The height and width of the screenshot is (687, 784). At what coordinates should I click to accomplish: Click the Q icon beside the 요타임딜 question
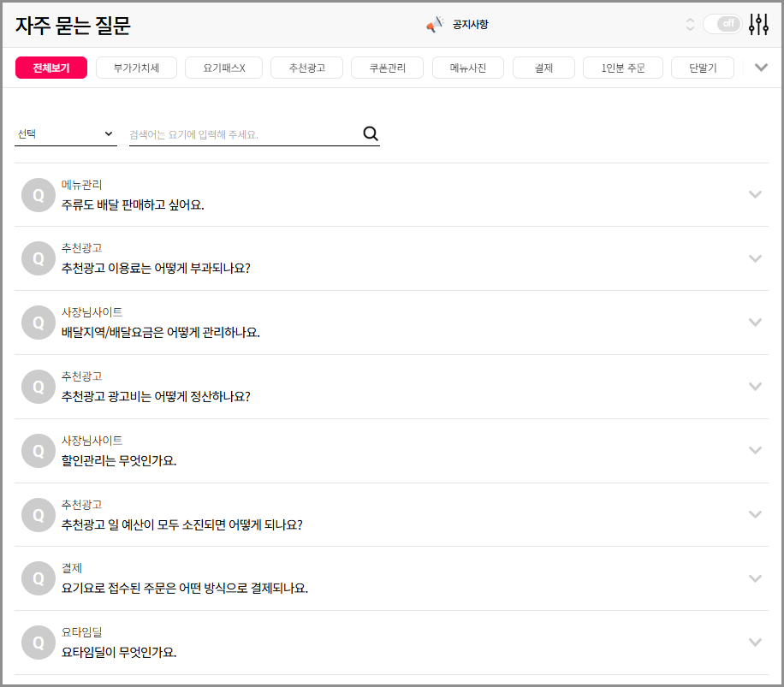tap(38, 641)
